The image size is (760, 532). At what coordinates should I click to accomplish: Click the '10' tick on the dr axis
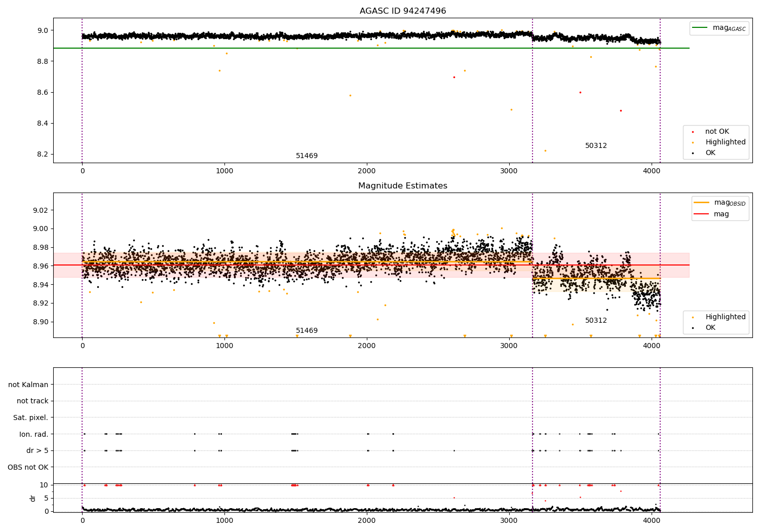click(44, 485)
